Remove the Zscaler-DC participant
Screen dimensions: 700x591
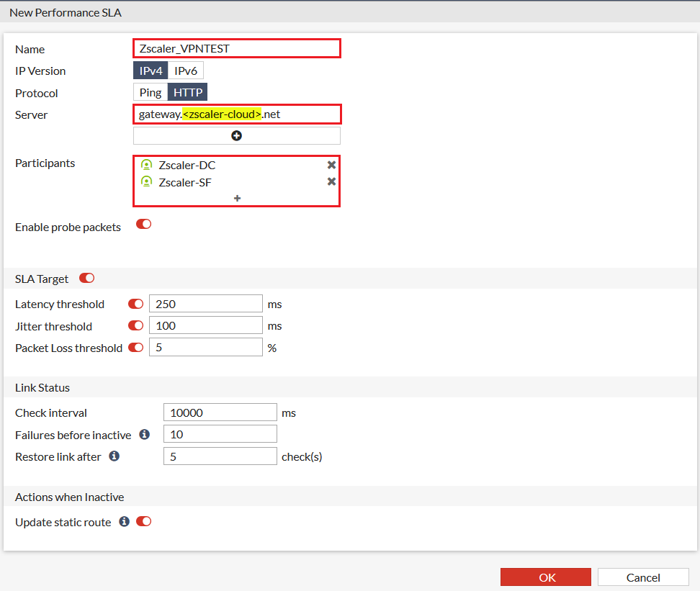click(331, 165)
